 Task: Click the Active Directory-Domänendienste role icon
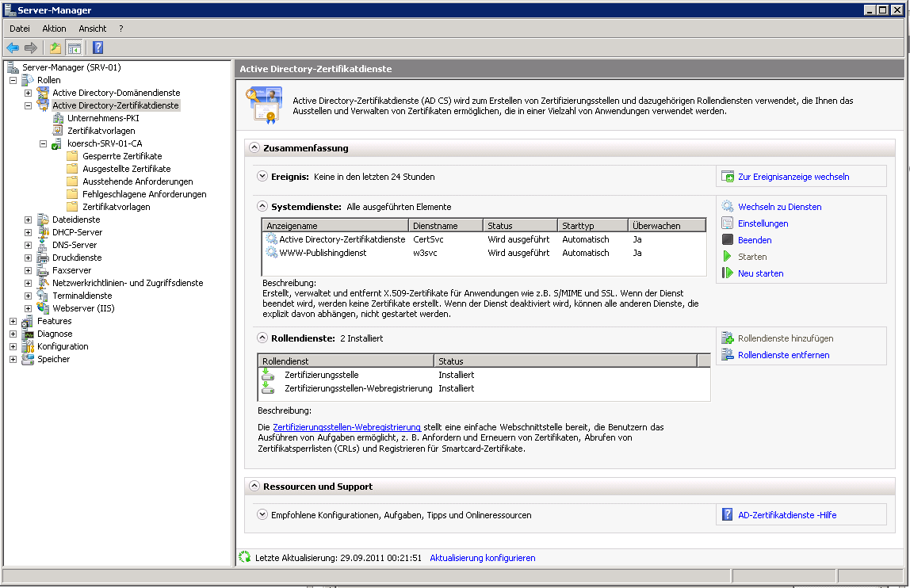point(43,93)
